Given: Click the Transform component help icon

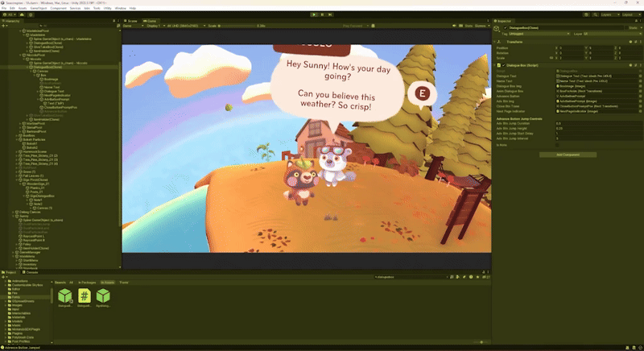Looking at the screenshot, I should tap(630, 42).
